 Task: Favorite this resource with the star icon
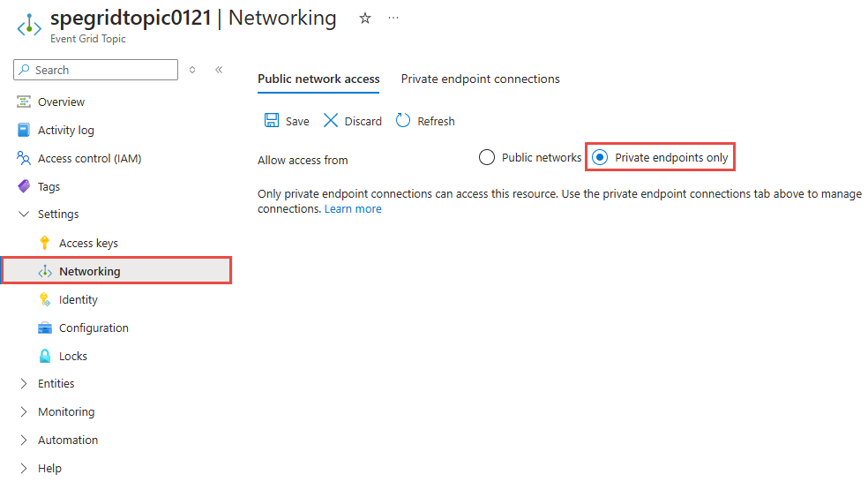(x=365, y=19)
